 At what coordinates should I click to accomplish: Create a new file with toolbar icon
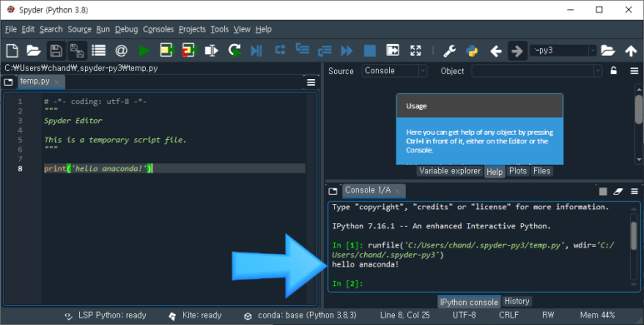point(12,51)
